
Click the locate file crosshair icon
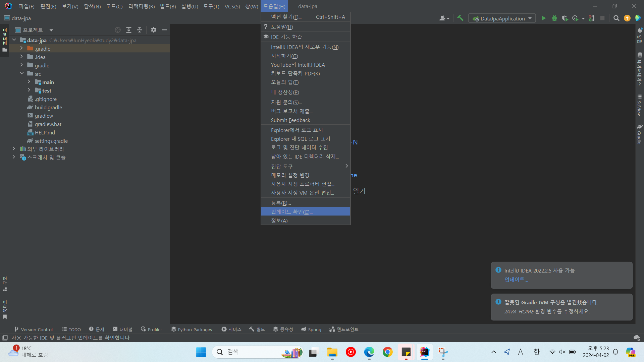click(x=117, y=30)
